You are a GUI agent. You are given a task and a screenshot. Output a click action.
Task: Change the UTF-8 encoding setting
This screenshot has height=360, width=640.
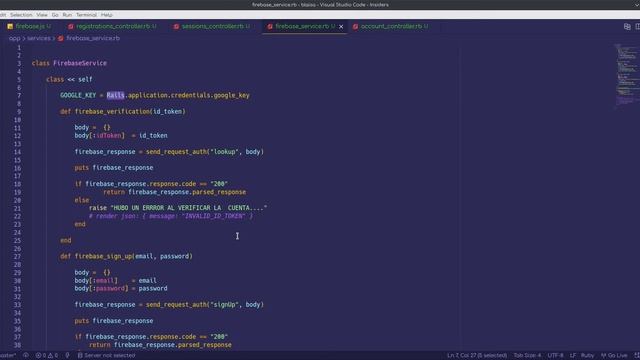pyautogui.click(x=555, y=356)
